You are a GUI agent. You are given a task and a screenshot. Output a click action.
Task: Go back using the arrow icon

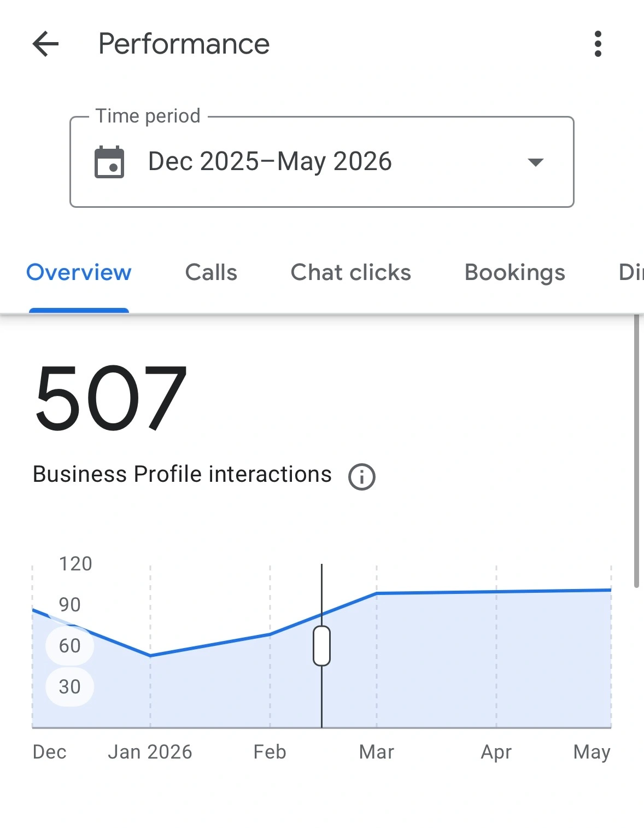point(45,44)
